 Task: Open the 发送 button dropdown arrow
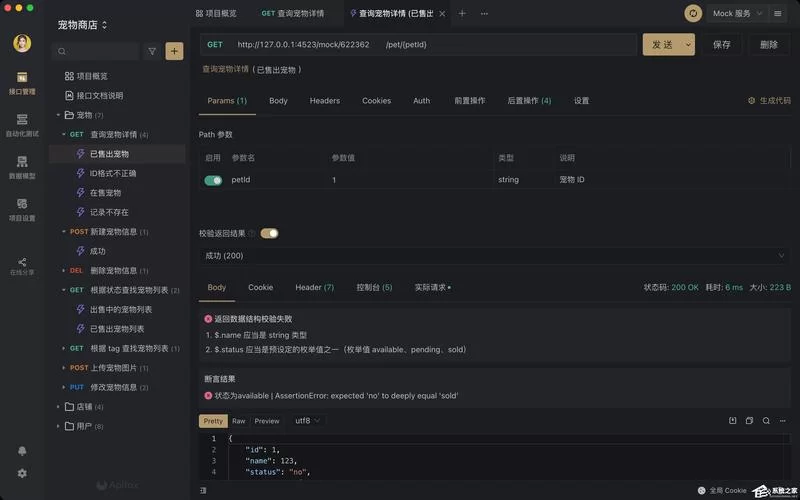click(x=688, y=44)
